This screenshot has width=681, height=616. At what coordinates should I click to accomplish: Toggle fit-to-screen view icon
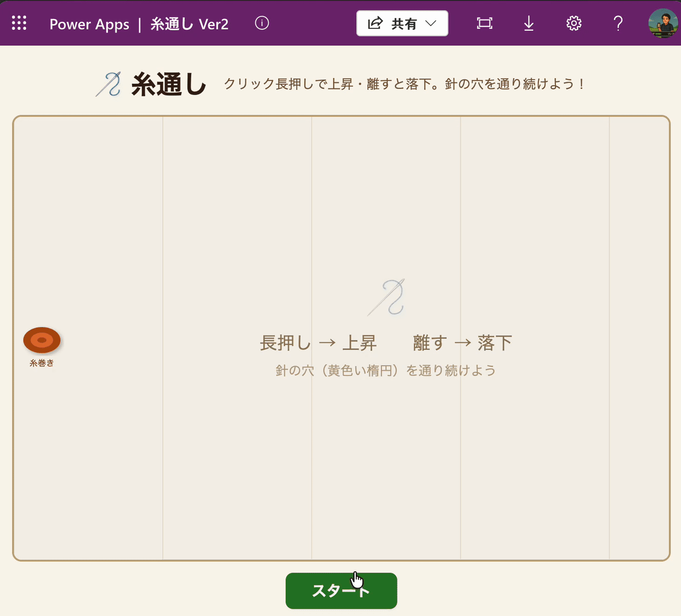[484, 23]
